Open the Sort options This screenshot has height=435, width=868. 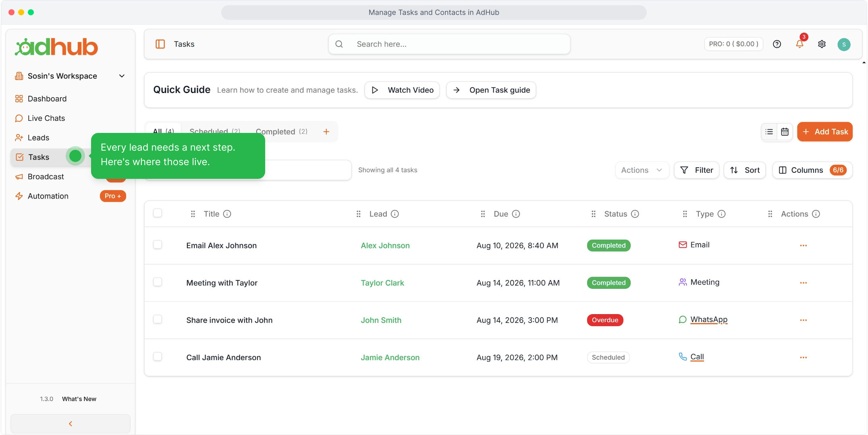tap(745, 170)
